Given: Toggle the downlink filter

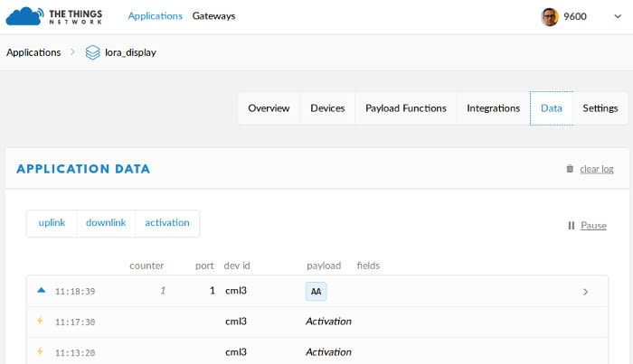Looking at the screenshot, I should click(106, 223).
